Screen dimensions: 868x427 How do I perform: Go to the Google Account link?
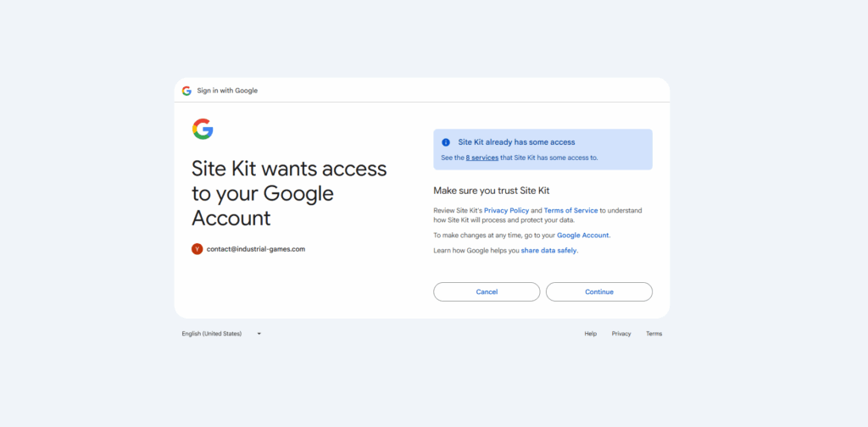pos(582,235)
